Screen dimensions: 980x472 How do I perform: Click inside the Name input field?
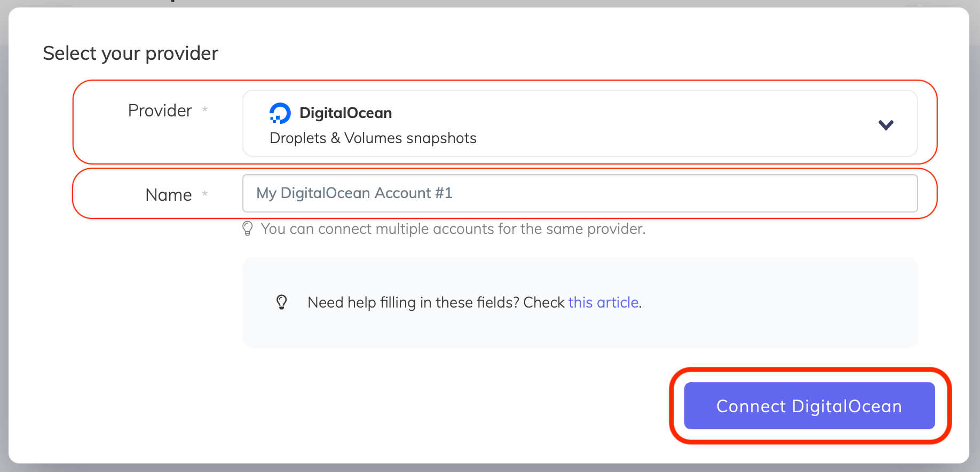[579, 193]
